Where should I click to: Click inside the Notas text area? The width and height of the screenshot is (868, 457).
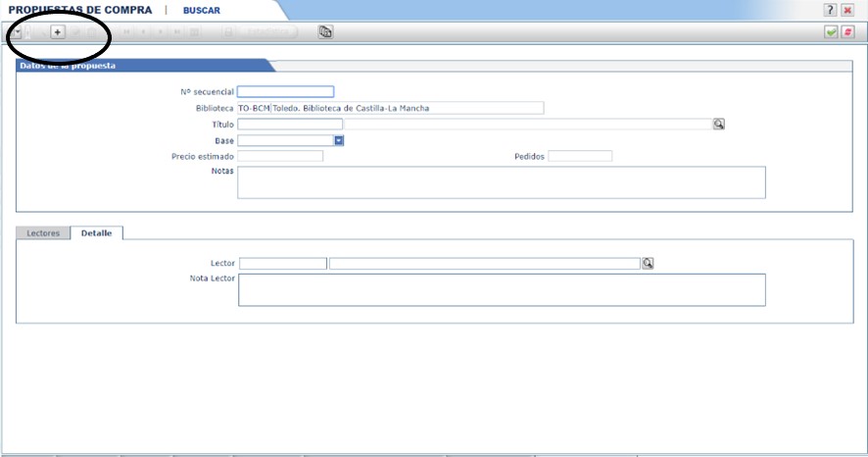click(x=501, y=182)
